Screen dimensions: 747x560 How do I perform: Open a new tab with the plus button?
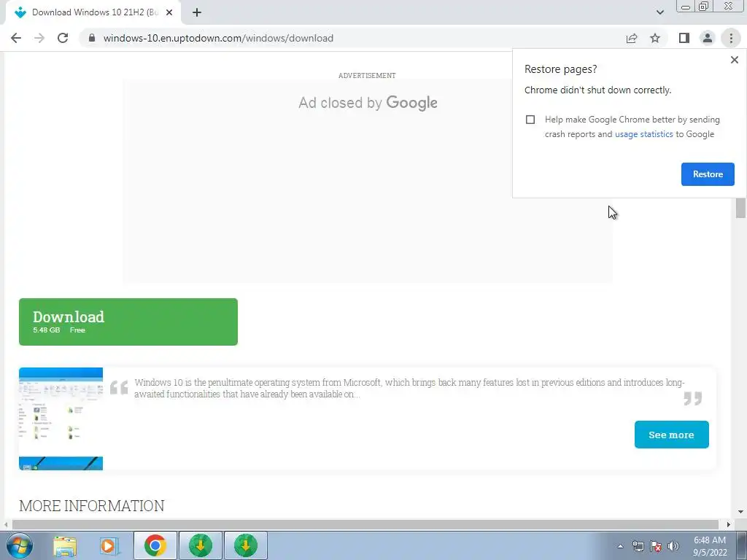point(197,12)
